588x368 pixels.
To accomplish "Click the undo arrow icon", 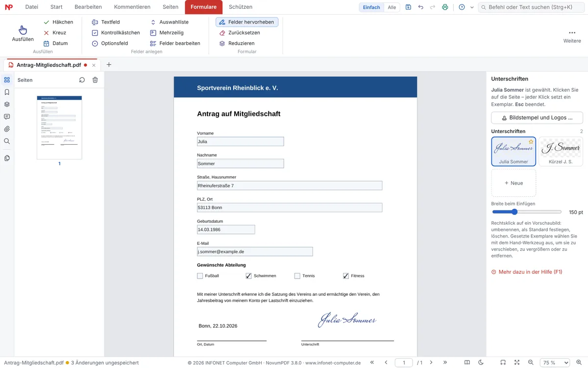I will (420, 7).
